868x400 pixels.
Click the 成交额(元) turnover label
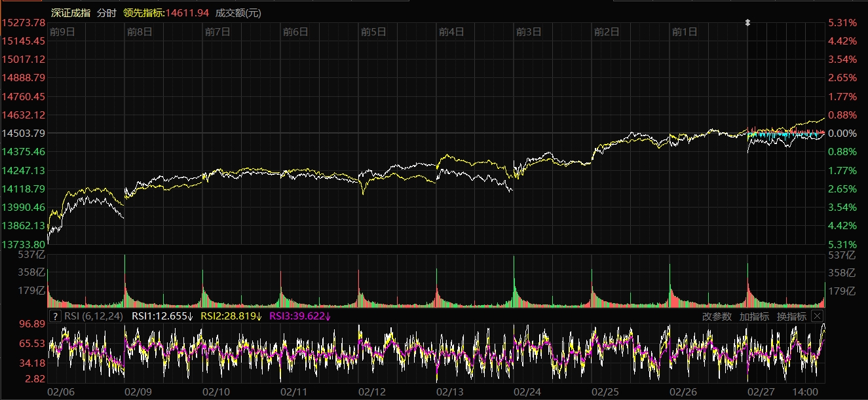click(238, 13)
